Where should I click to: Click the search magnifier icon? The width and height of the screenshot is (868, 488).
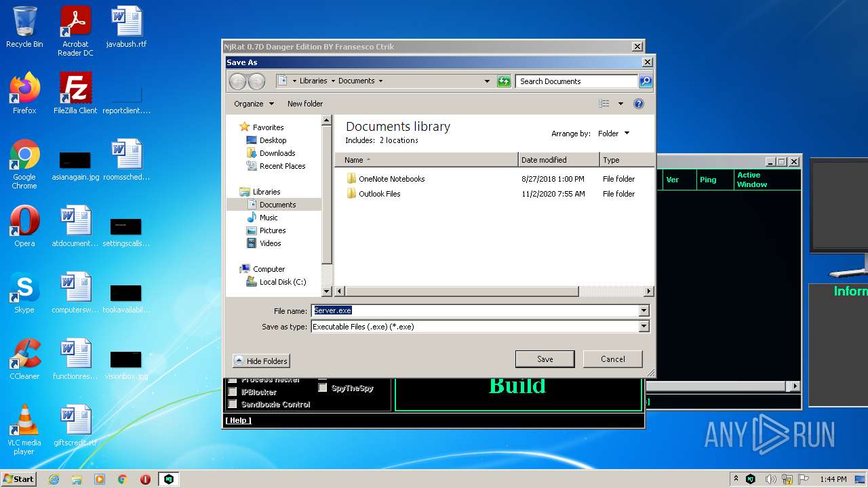(646, 81)
